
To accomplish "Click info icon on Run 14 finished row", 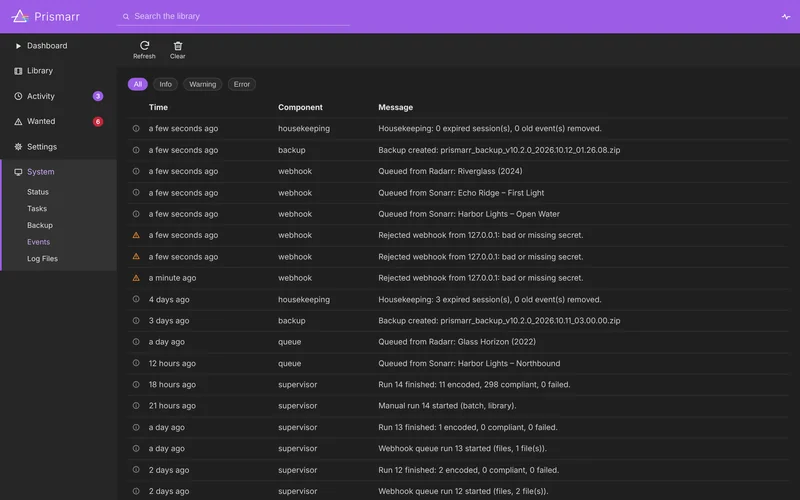I will click(x=136, y=384).
